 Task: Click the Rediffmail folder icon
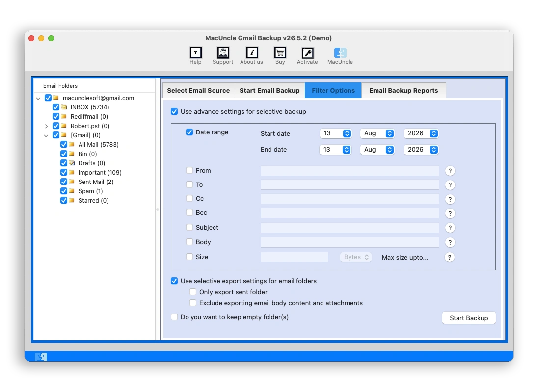[x=64, y=116]
